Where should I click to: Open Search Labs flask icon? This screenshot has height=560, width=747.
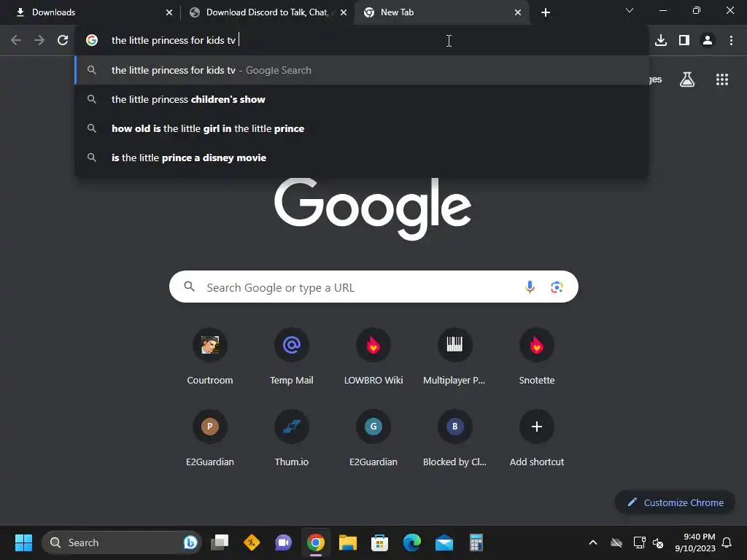[x=687, y=79]
